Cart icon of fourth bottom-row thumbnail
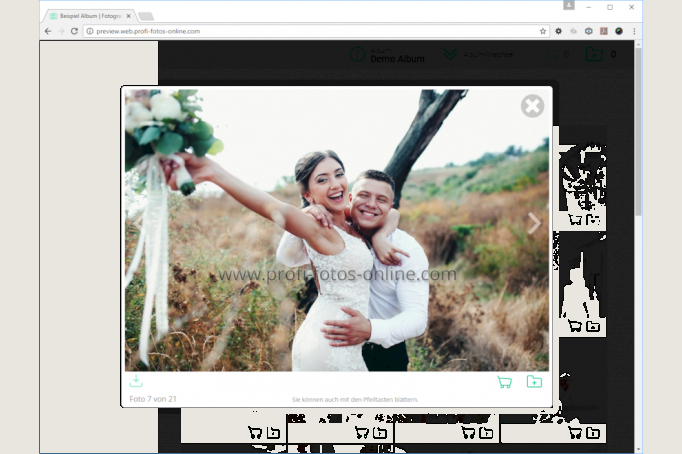Viewport: 682px width, 454px height. pyautogui.click(x=575, y=433)
